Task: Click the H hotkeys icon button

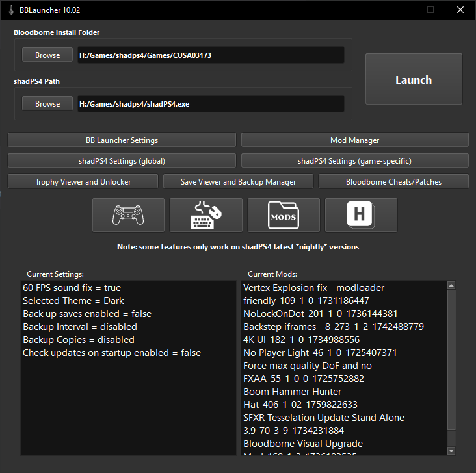Action: coord(361,215)
